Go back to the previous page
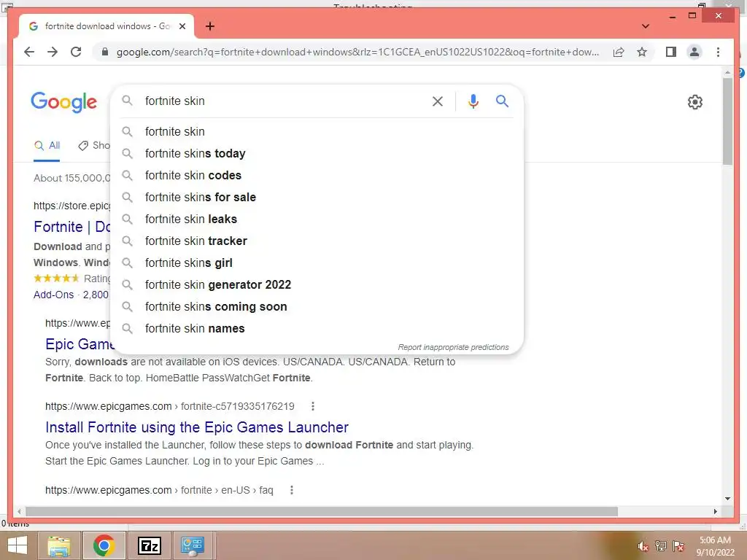Screen dimensions: 747x560 click(29, 52)
